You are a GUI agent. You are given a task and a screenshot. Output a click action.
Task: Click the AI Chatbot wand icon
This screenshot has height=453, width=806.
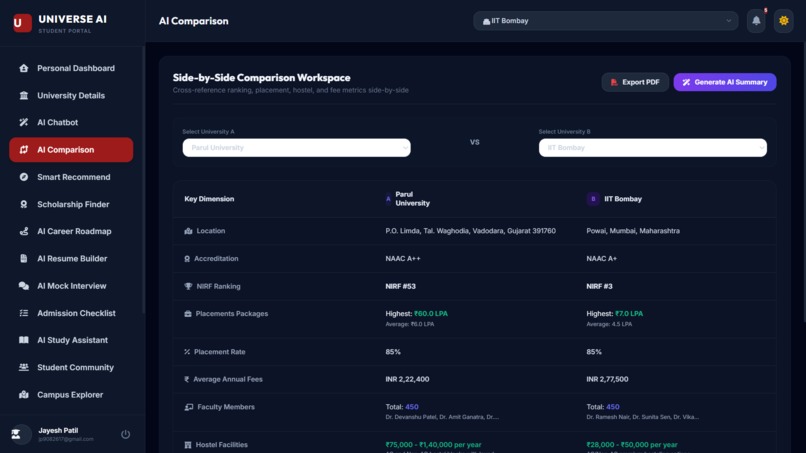[x=24, y=122]
